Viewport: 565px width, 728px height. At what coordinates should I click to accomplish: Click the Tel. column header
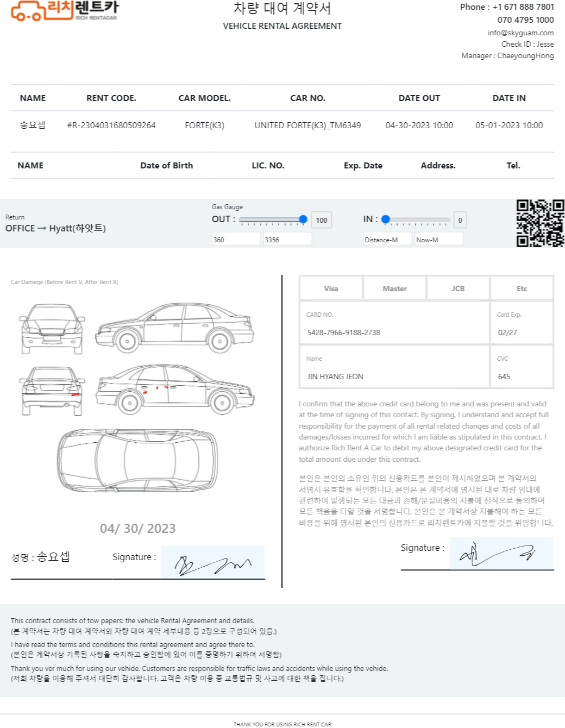pyautogui.click(x=513, y=166)
